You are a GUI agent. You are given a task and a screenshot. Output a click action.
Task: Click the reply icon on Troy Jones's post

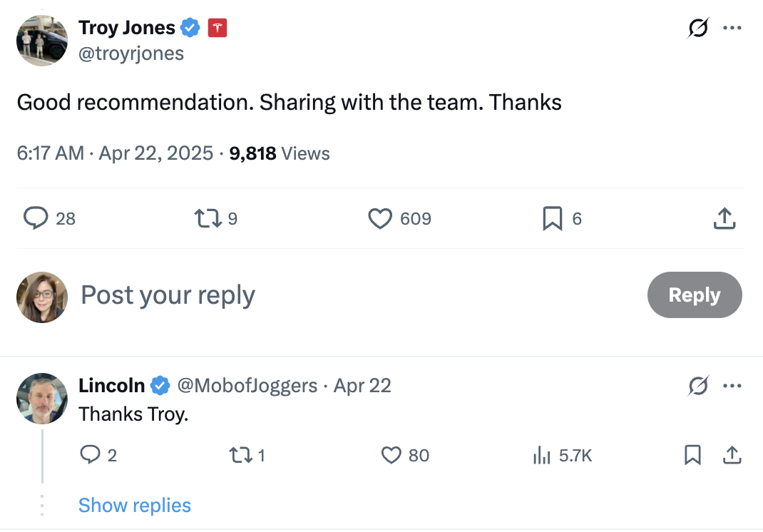(x=36, y=218)
